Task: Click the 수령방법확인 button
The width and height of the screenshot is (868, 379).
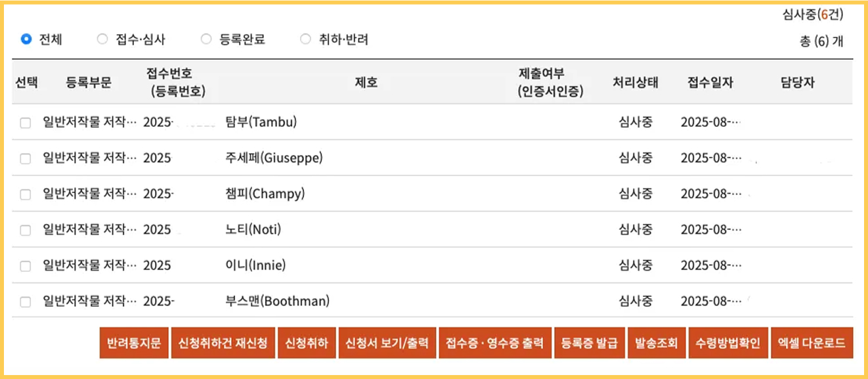Action: tap(727, 343)
